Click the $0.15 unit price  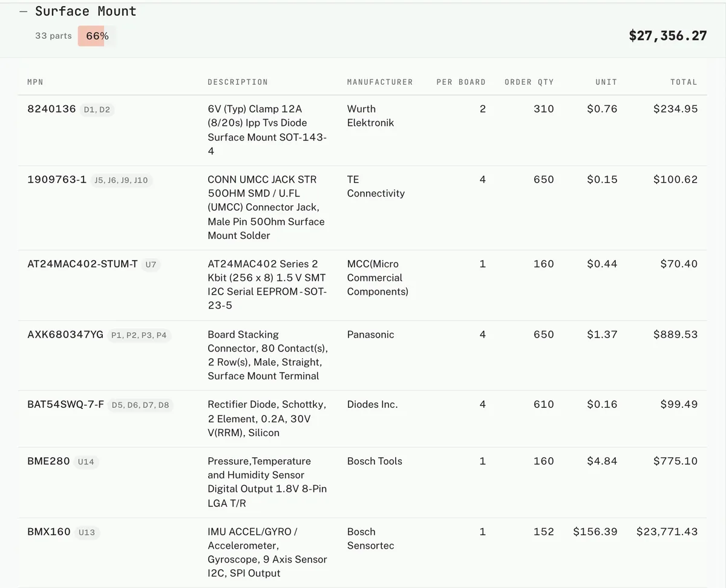(x=602, y=180)
